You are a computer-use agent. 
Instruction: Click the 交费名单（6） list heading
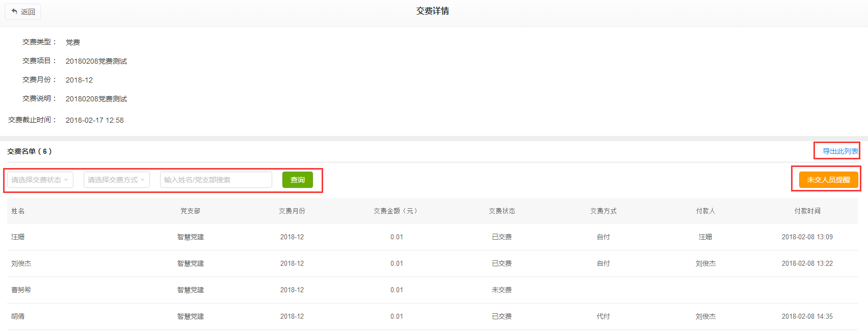(30, 151)
